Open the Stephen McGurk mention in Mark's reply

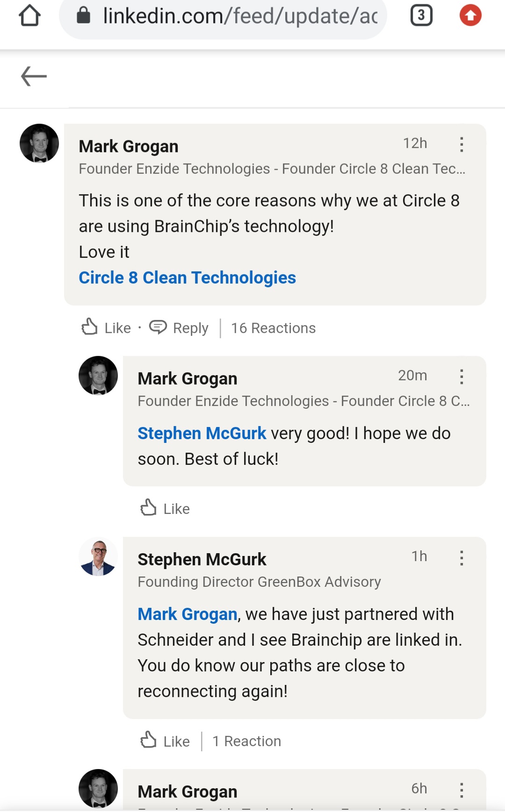pyautogui.click(x=202, y=433)
